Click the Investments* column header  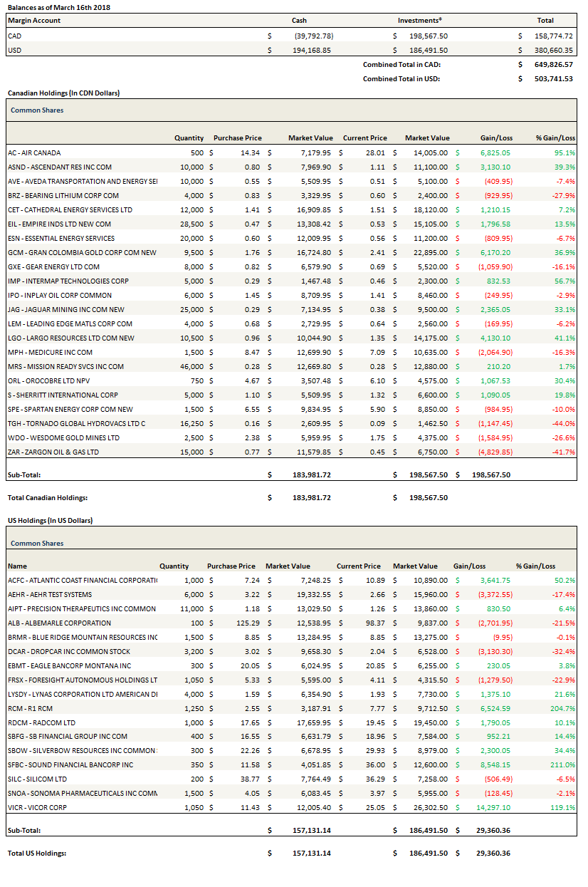(x=419, y=21)
